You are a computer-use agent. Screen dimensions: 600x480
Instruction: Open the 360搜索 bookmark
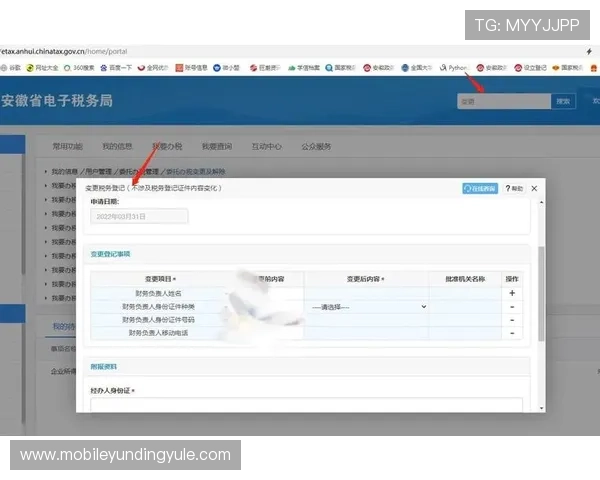79,68
